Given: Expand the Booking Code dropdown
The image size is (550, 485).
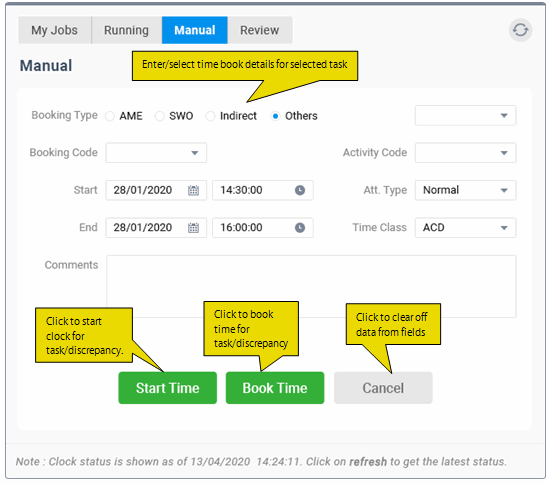Looking at the screenshot, I should point(156,153).
